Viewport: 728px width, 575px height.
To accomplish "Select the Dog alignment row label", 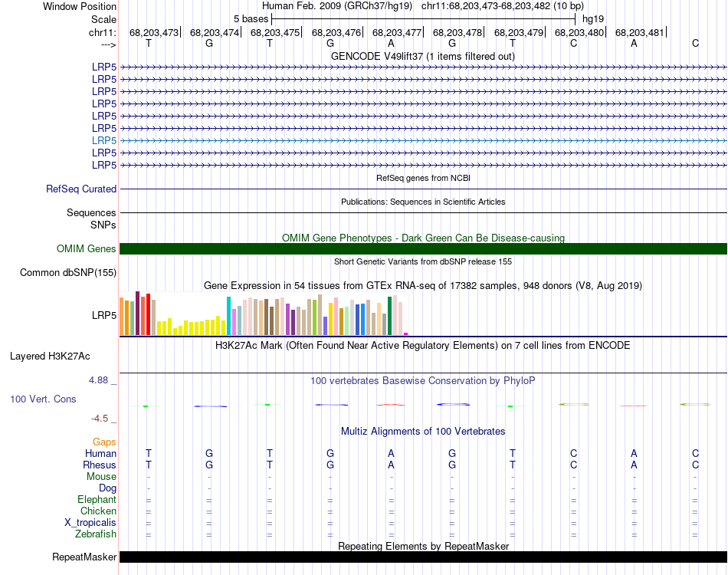I will pyautogui.click(x=108, y=488).
